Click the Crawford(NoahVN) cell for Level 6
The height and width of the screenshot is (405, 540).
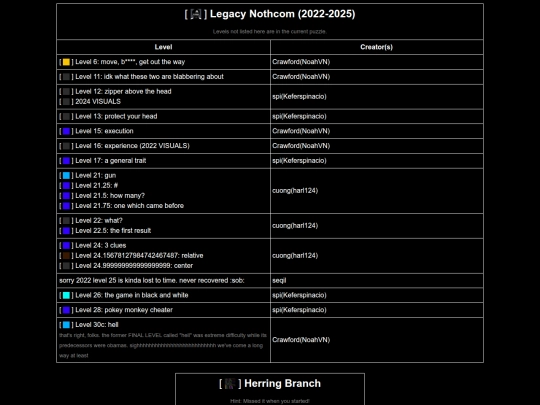point(377,62)
